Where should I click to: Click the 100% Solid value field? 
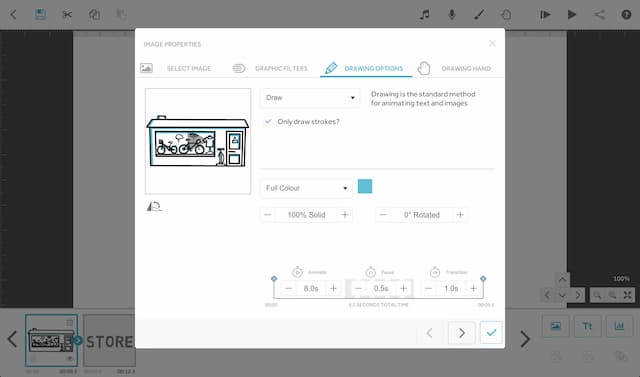(x=307, y=215)
